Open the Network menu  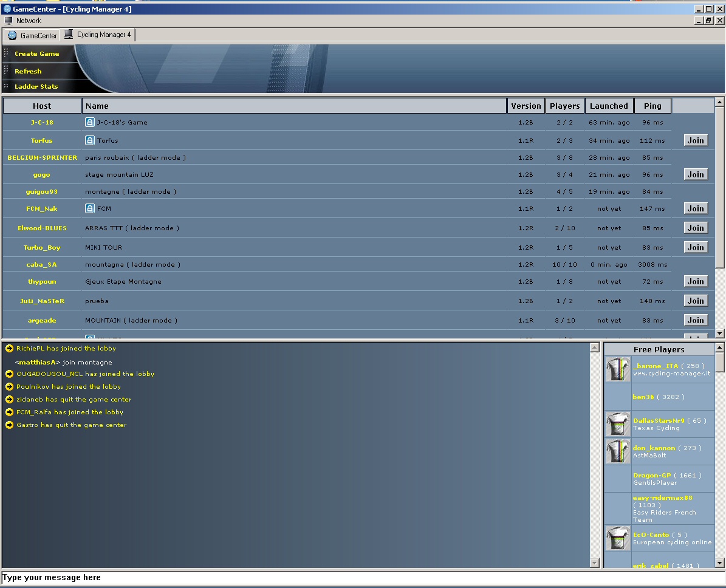(x=29, y=21)
